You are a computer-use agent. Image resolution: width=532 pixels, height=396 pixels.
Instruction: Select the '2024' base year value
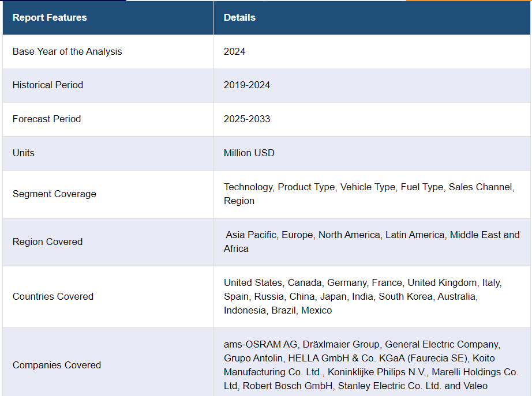coord(234,51)
